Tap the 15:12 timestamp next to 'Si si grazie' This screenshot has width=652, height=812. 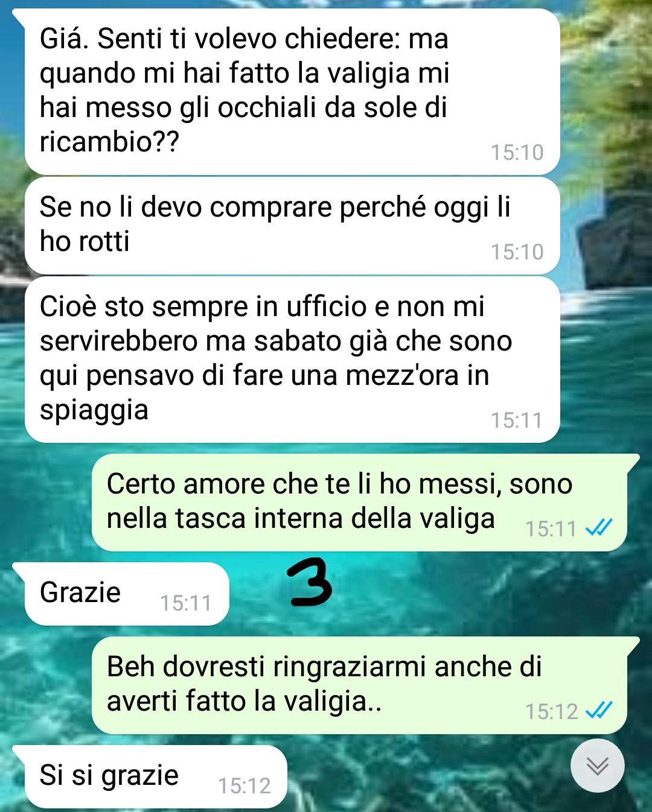coord(245,785)
